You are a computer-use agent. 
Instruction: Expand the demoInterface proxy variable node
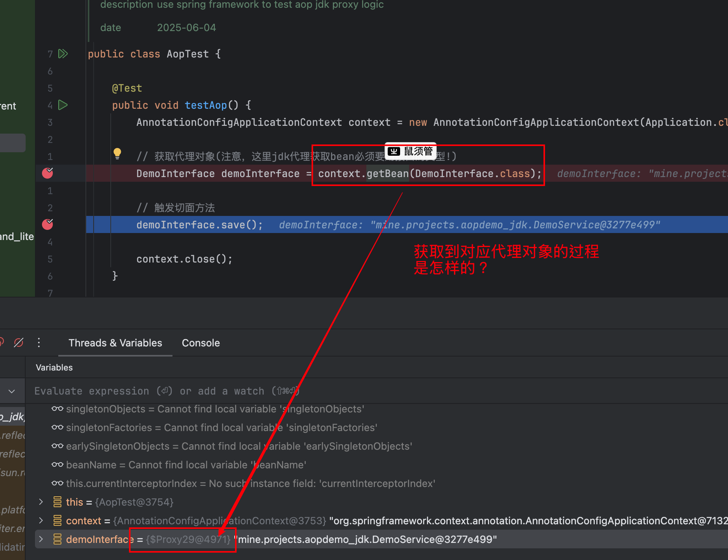click(x=41, y=539)
